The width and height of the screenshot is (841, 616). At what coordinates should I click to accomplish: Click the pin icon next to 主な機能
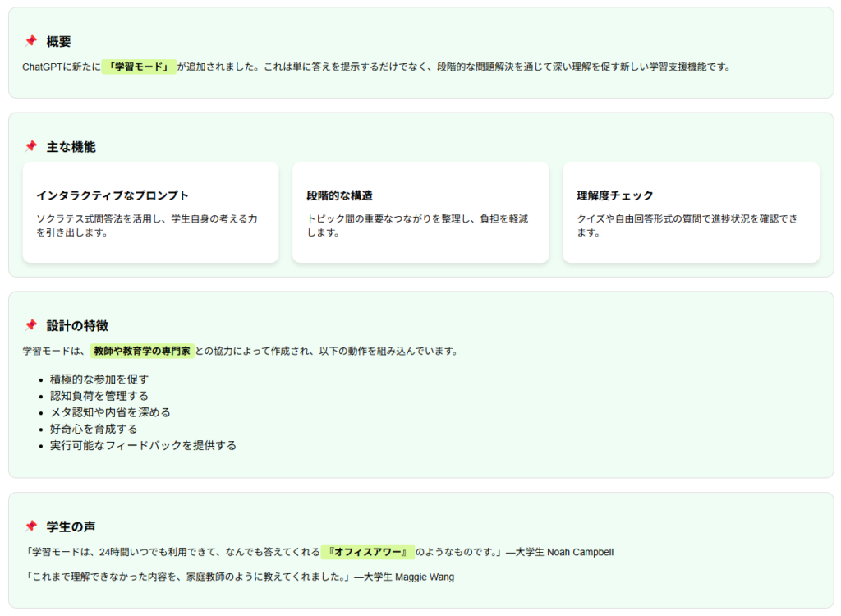(x=31, y=146)
